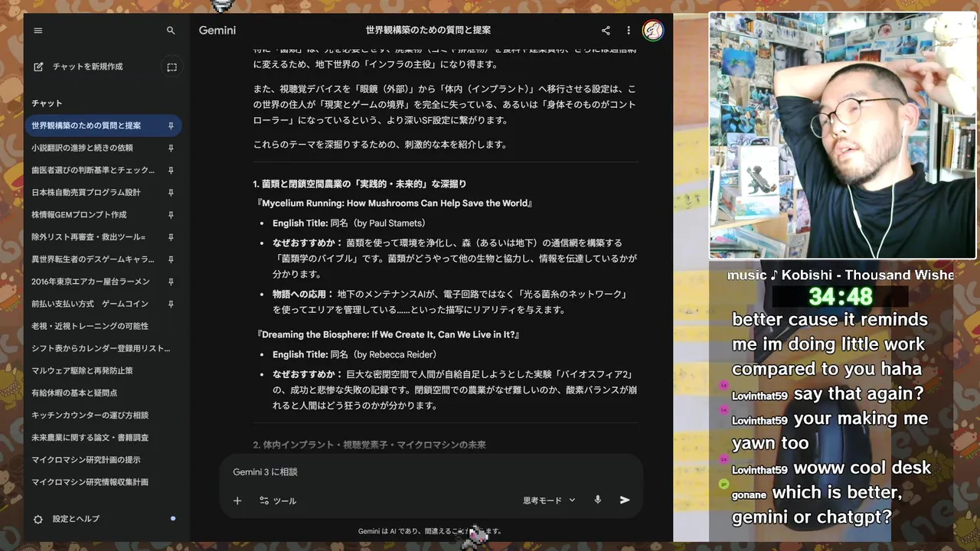Image resolution: width=980 pixels, height=551 pixels.
Task: Toggle pin on 前払い支払い方式 chat
Action: [171, 304]
